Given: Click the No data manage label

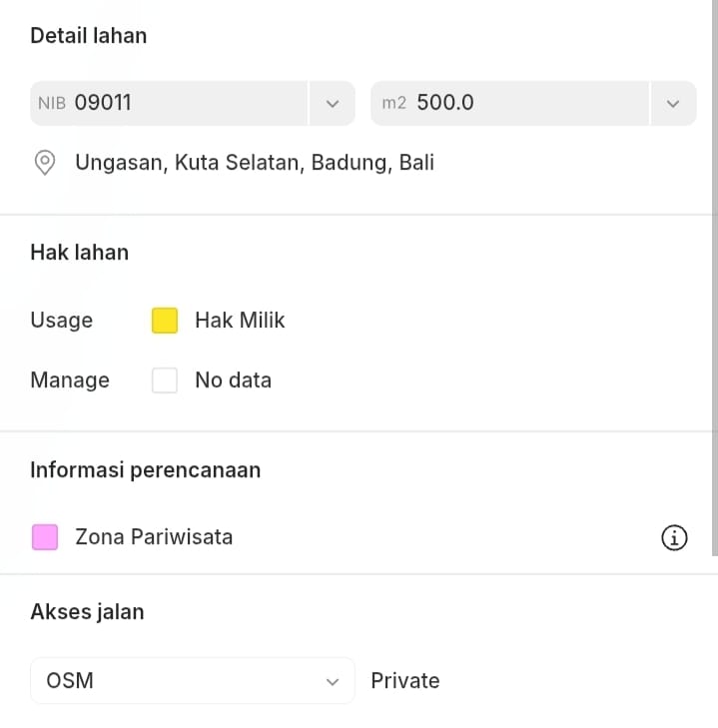Looking at the screenshot, I should (x=233, y=380).
